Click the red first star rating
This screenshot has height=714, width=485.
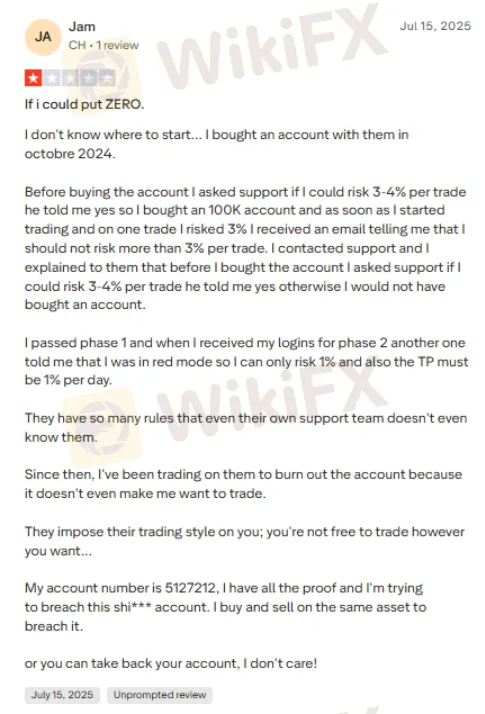coord(33,78)
